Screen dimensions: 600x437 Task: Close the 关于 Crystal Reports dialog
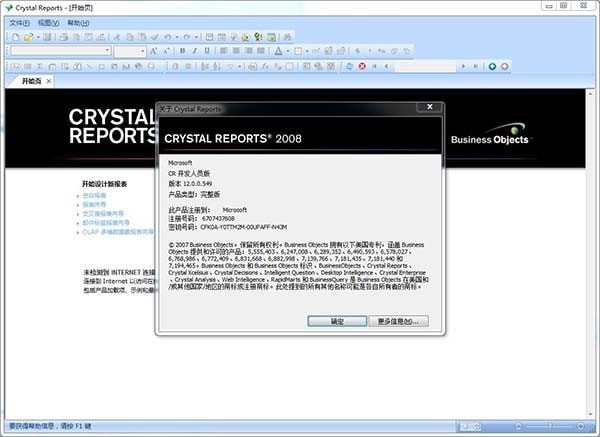pyautogui.click(x=430, y=107)
